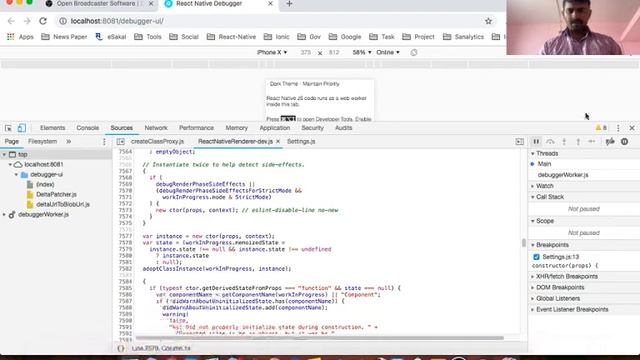
Task: Select (index) file in tree
Action: point(45,184)
